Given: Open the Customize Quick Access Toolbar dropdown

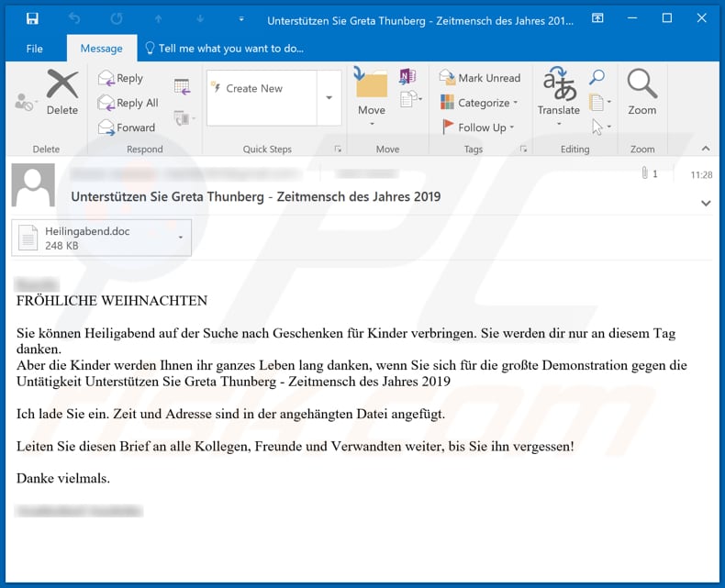Looking at the screenshot, I should [x=241, y=19].
